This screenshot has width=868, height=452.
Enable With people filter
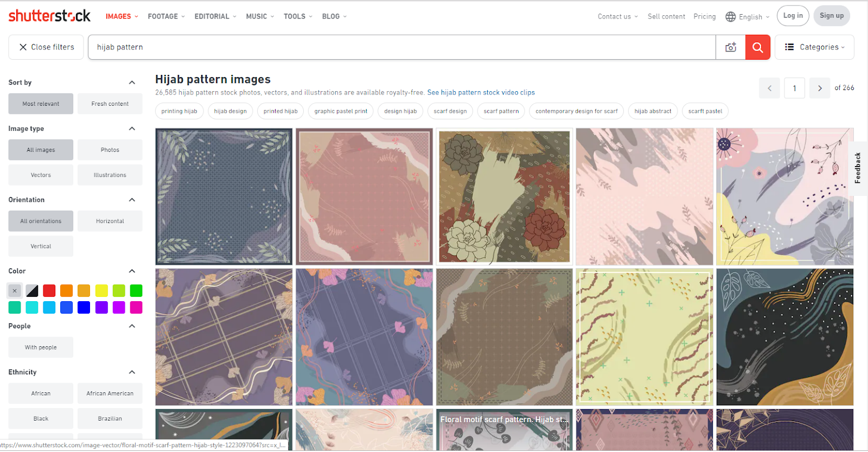click(x=41, y=347)
